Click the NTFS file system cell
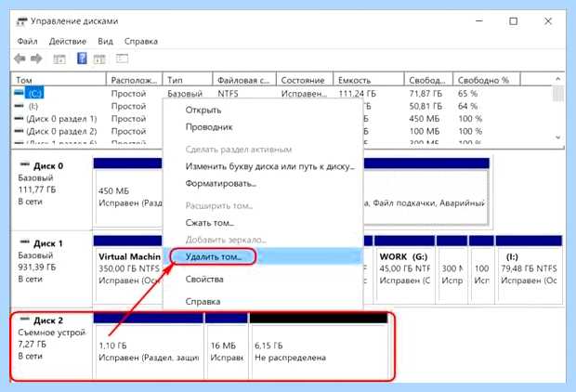This screenshot has height=392, width=576. (x=228, y=94)
